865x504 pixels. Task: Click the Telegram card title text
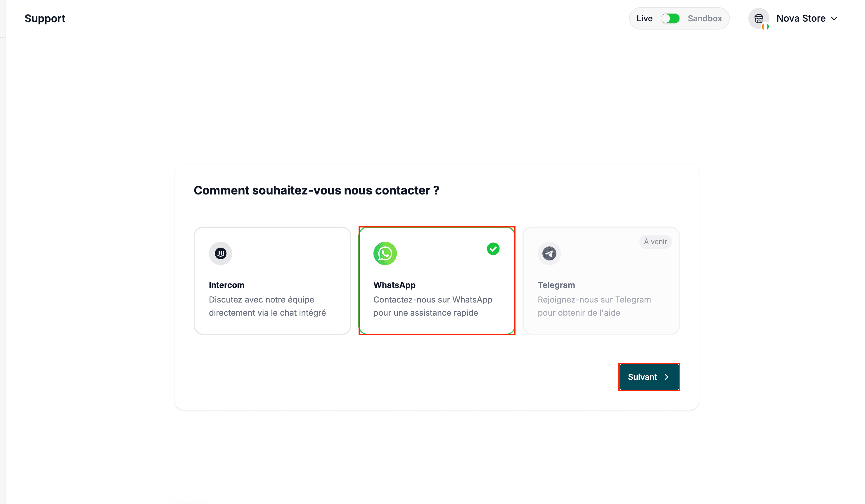556,285
